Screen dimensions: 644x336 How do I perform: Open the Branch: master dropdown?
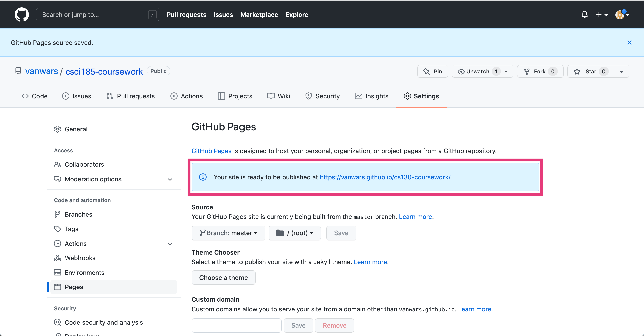tap(228, 233)
